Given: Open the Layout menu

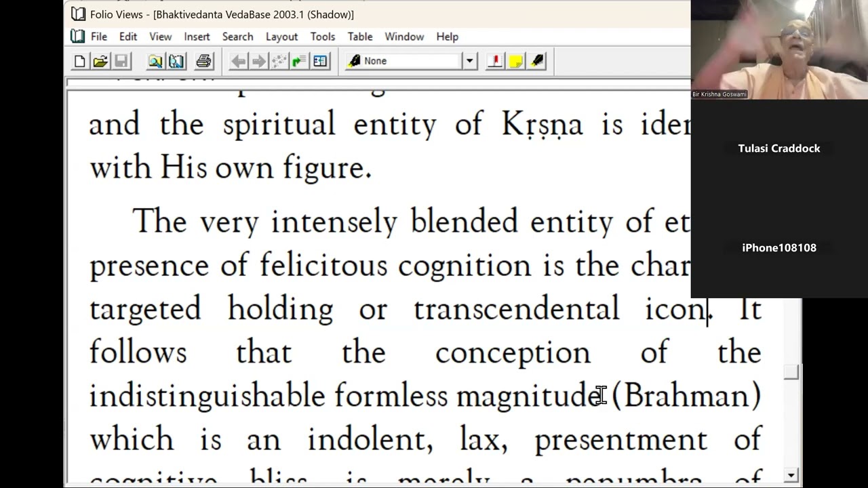Looking at the screenshot, I should (281, 37).
